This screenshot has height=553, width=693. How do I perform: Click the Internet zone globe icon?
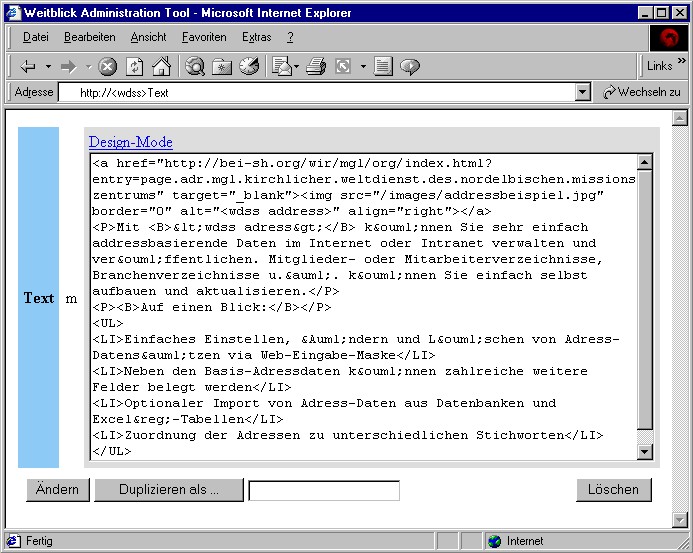point(494,541)
